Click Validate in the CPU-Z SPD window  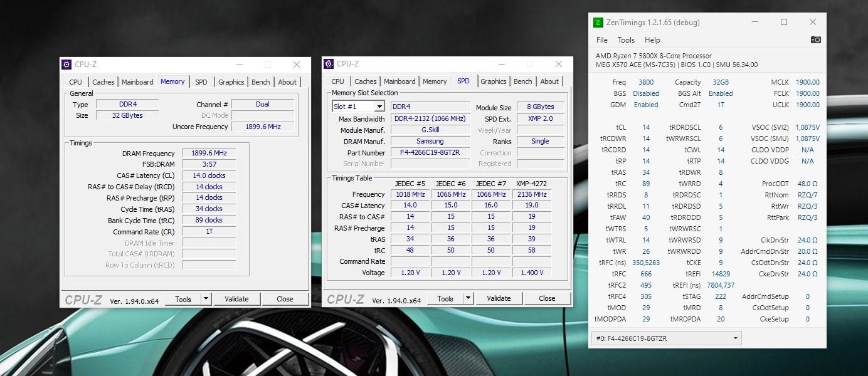click(x=499, y=299)
